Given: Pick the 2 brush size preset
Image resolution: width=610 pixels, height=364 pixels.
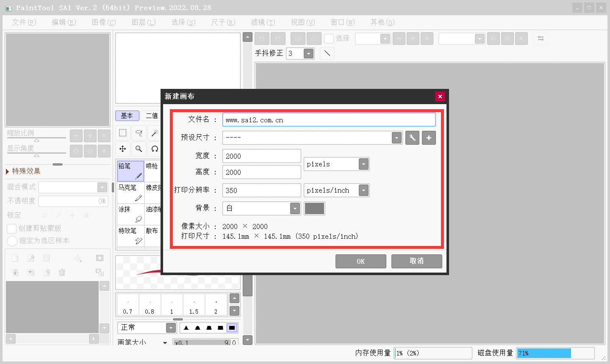Looking at the screenshot, I should click(x=216, y=305).
